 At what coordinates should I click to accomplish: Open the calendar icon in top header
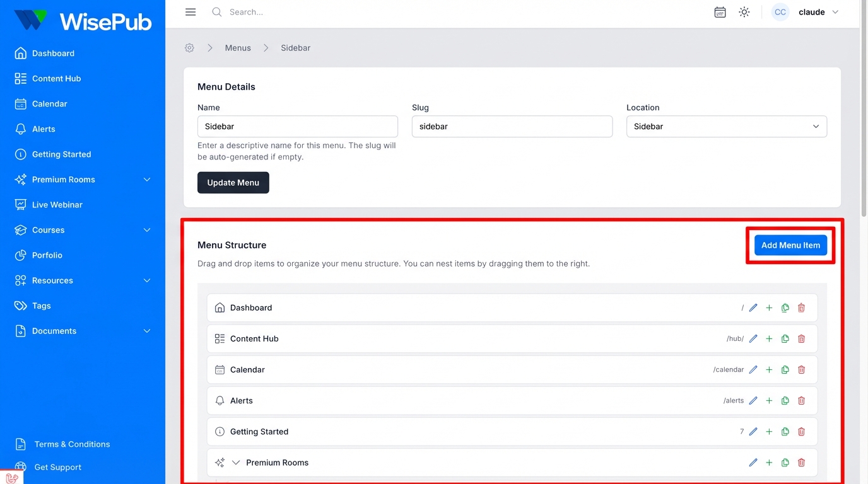coord(720,12)
